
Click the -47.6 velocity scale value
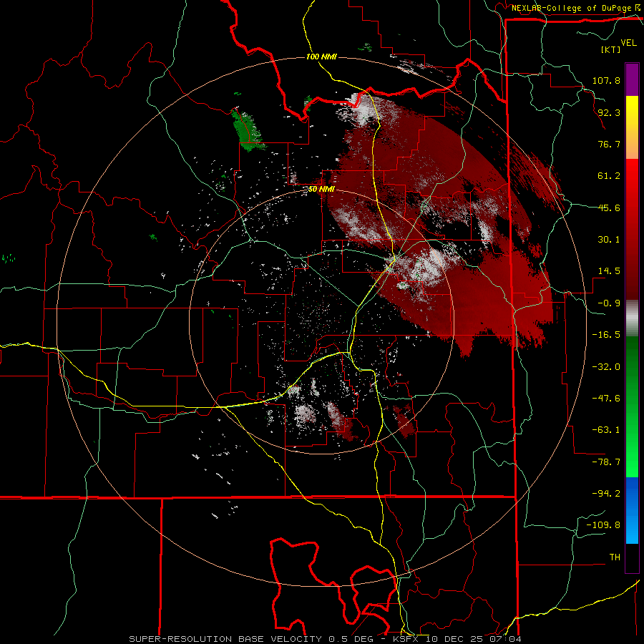pyautogui.click(x=606, y=399)
